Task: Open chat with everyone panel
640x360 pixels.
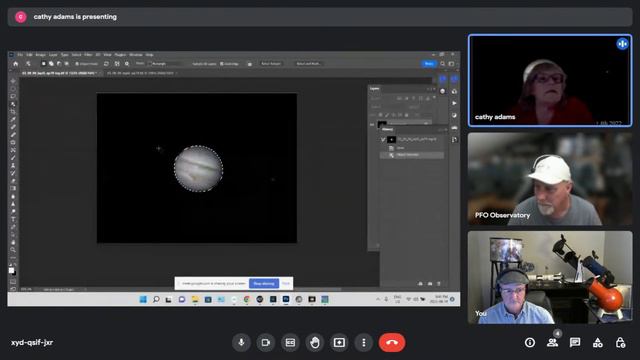Action: coord(575,342)
